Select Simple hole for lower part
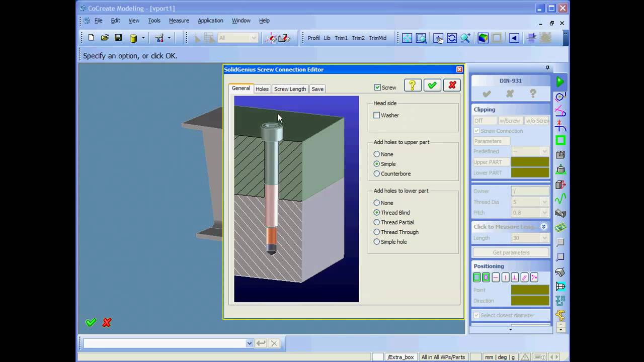 pyautogui.click(x=376, y=242)
